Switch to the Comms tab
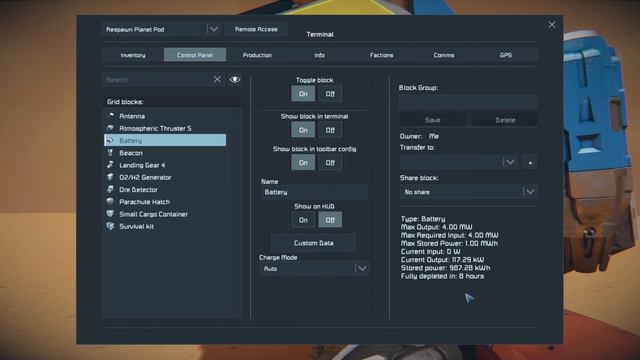The image size is (640, 360). pos(444,55)
